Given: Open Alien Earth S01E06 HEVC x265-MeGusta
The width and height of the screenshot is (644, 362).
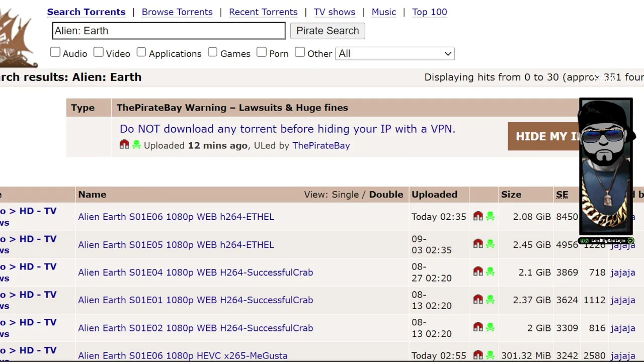Looking at the screenshot, I should 183,356.
